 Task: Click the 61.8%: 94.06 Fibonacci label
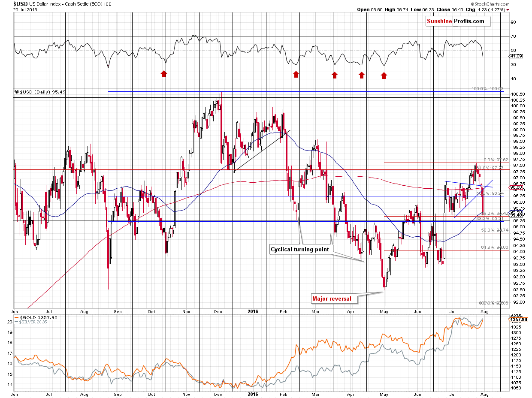[x=494, y=247]
